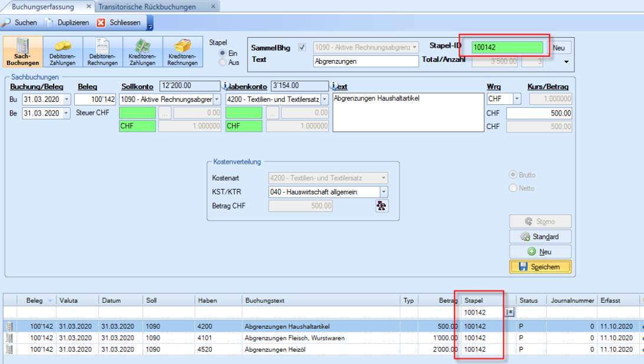Select the Stapel Ein radio button

pos(222,53)
